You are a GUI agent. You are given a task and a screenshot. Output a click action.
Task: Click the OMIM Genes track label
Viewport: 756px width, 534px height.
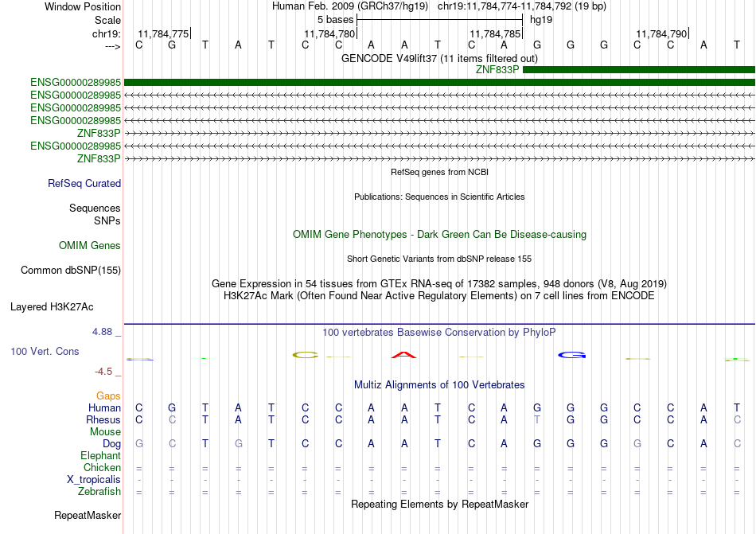90,245
